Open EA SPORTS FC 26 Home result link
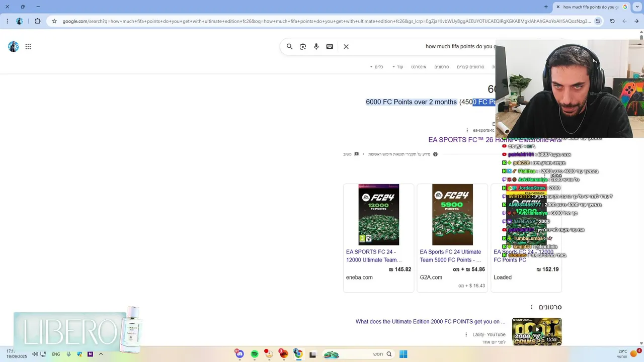This screenshot has width=644, height=362. pos(495,140)
